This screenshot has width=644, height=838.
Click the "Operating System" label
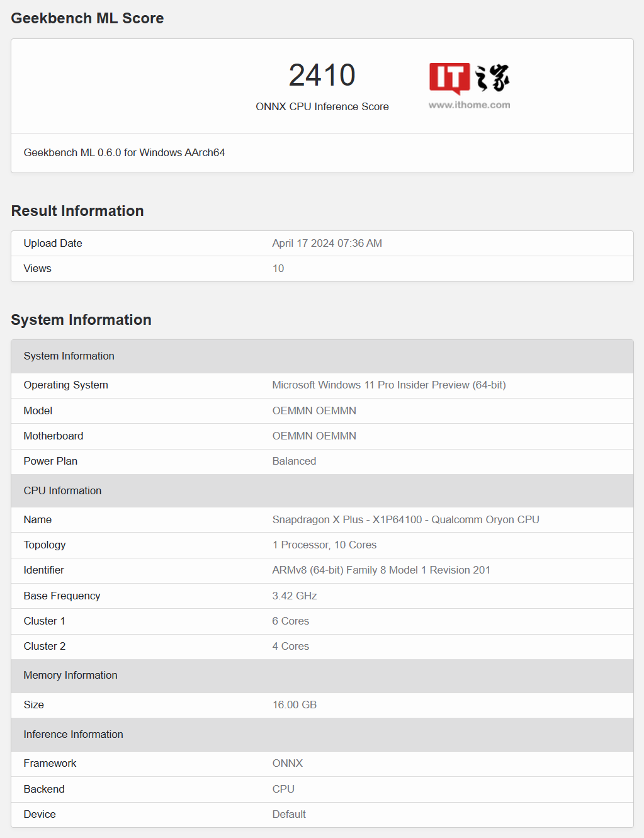tap(66, 385)
